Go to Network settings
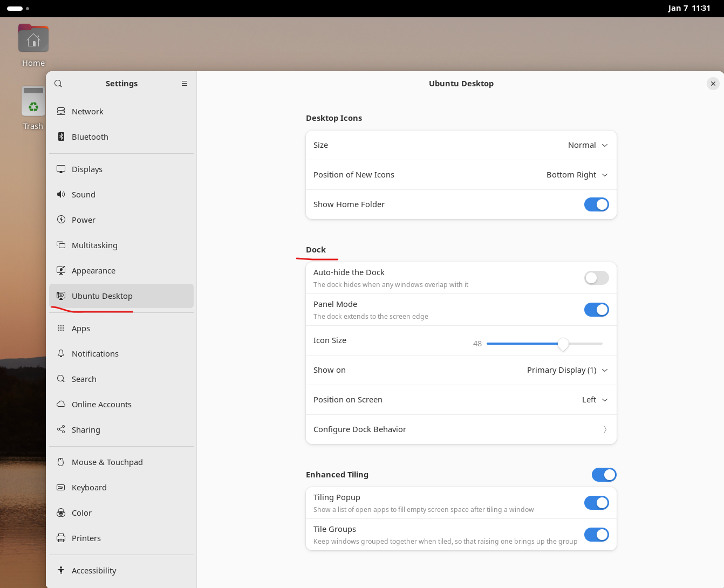Image resolution: width=724 pixels, height=588 pixels. click(x=121, y=111)
